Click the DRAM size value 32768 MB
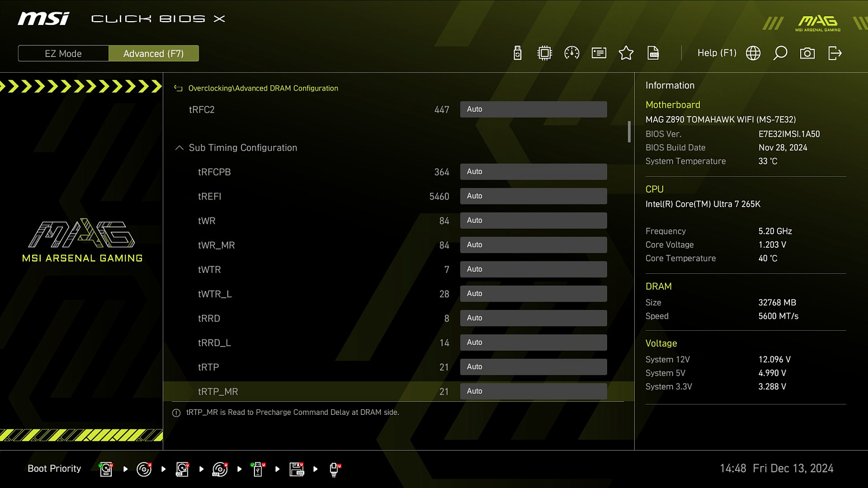The image size is (868, 488). click(x=777, y=303)
